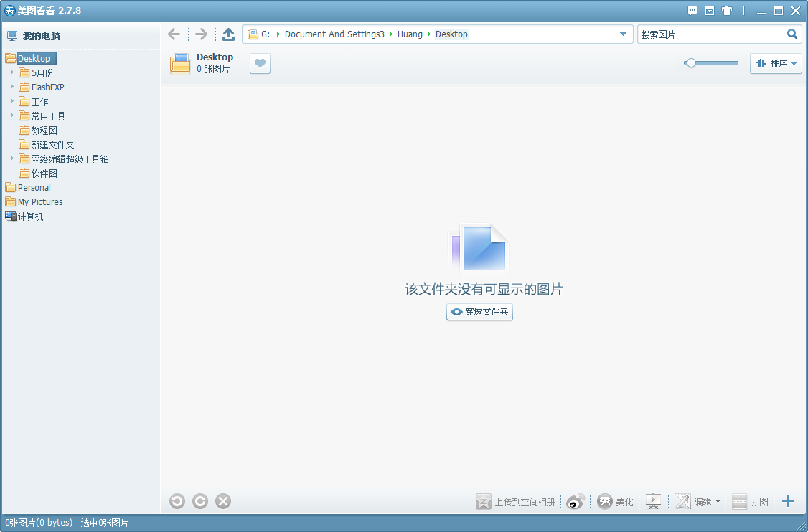Go forward with the right arrow
Viewport: 808px width, 532px height.
coord(201,34)
